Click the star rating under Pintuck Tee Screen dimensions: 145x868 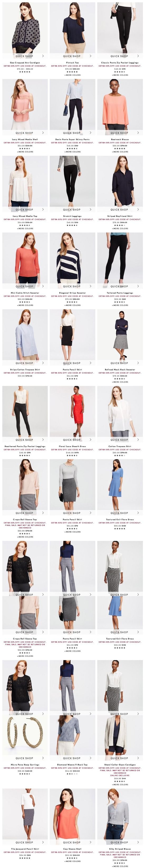[72, 72]
